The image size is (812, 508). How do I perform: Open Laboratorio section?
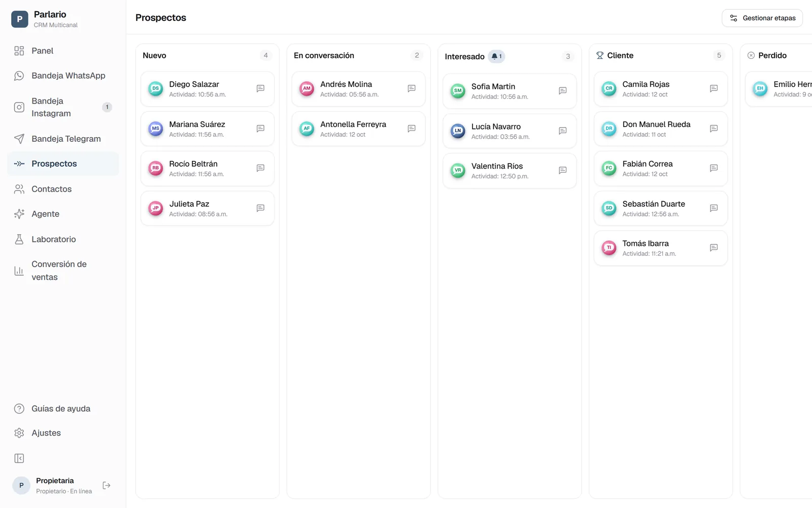tap(63, 239)
